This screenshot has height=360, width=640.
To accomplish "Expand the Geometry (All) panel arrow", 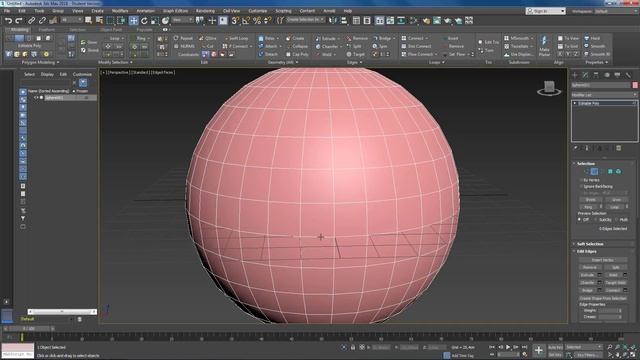I will [297, 62].
